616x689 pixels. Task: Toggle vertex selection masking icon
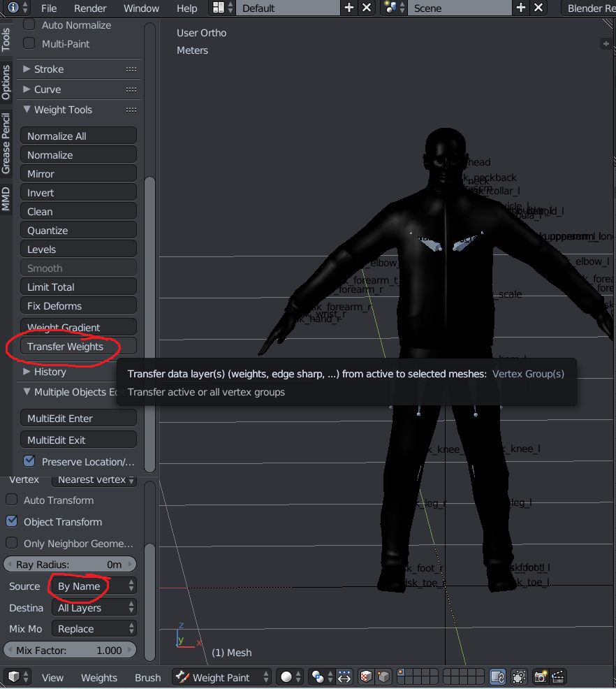[x=383, y=676]
